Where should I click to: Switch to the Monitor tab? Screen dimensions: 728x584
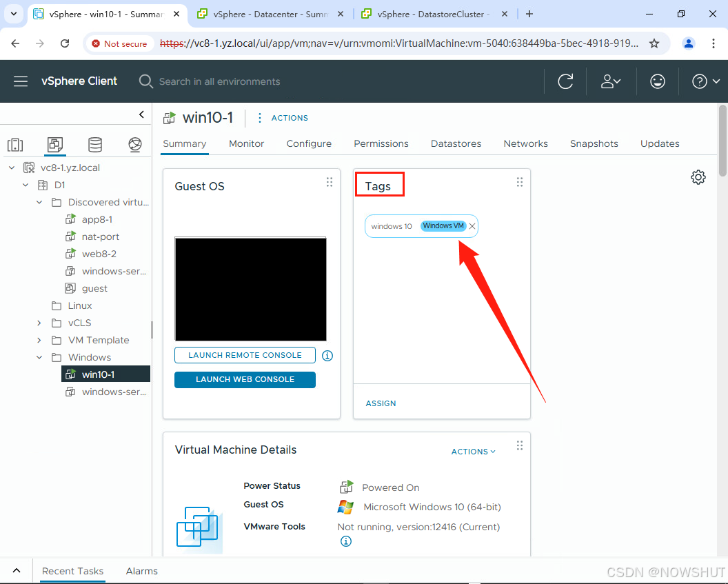(x=247, y=144)
